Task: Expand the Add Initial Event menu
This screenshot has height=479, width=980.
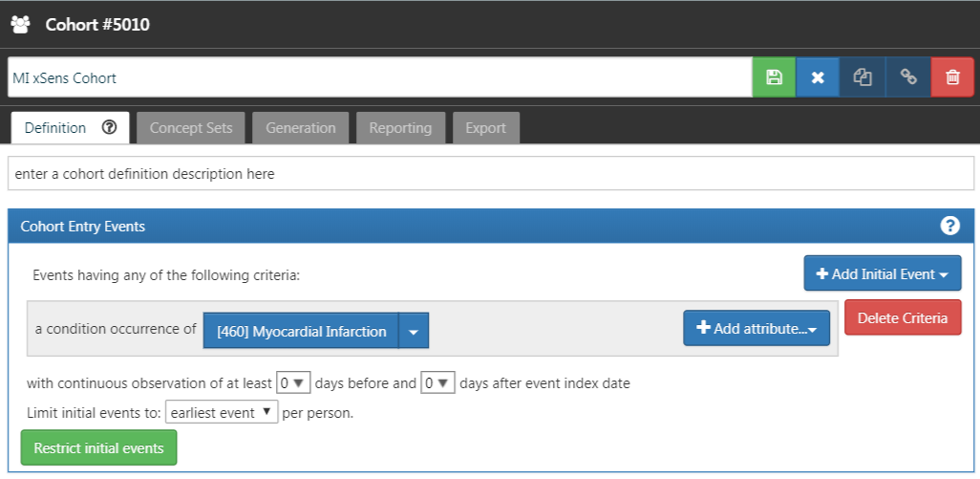Action: 883,273
